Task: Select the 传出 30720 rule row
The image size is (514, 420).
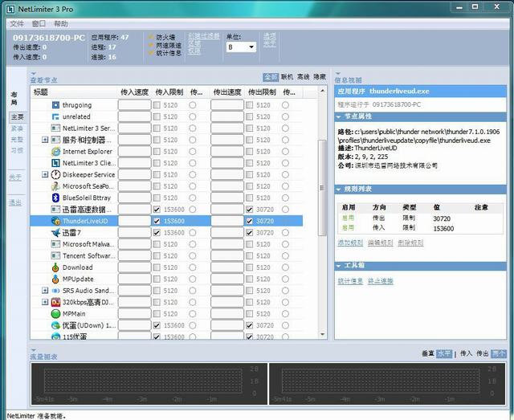Action: point(420,218)
